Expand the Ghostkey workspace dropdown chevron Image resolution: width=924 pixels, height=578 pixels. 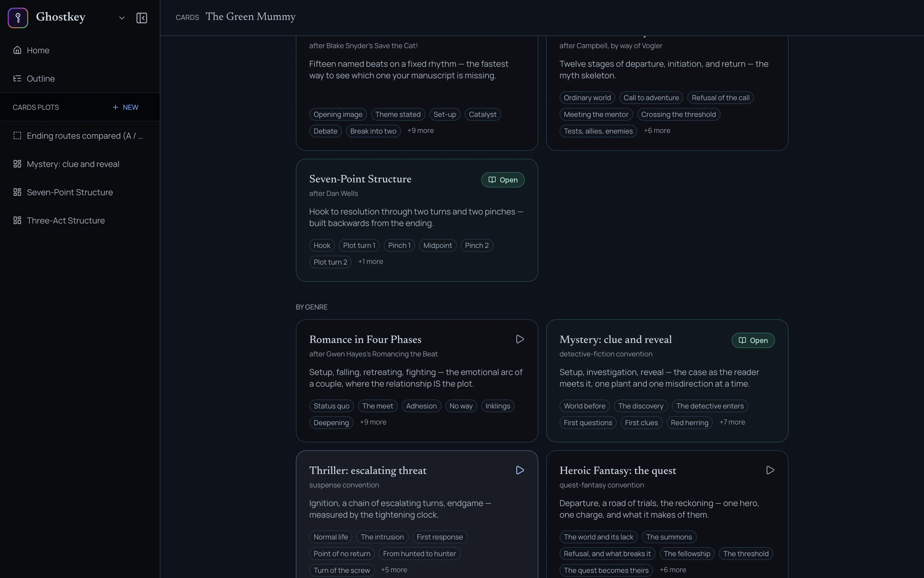122,18
